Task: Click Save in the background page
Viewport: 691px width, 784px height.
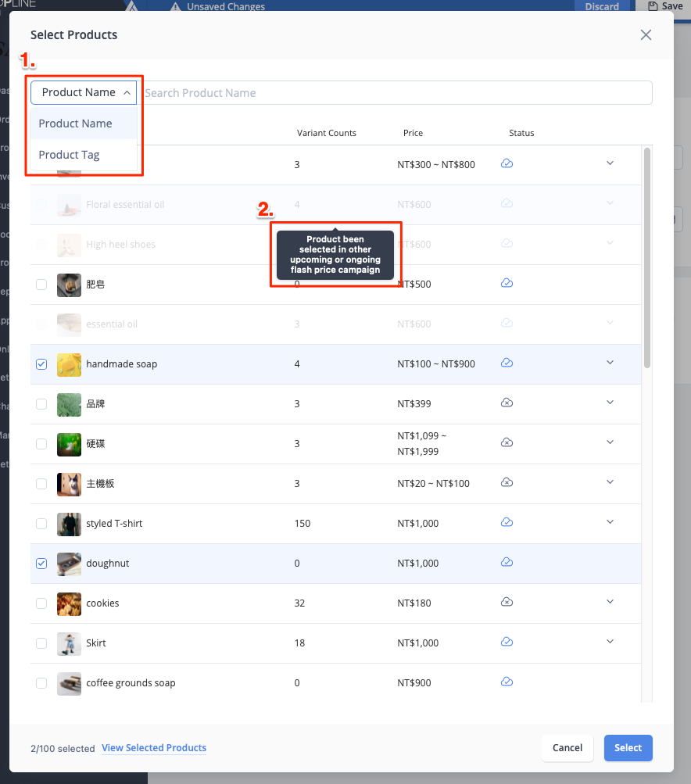Action: click(665, 5)
